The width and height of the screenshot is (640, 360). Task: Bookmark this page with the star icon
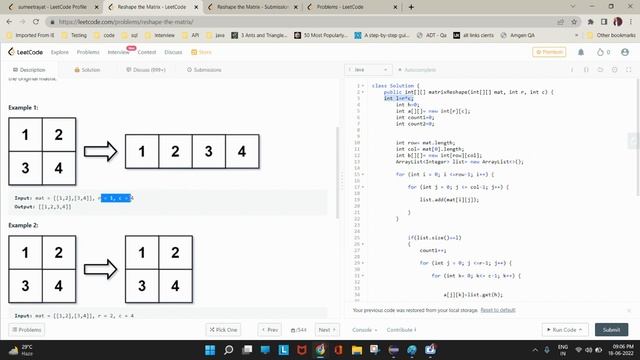tap(574, 22)
